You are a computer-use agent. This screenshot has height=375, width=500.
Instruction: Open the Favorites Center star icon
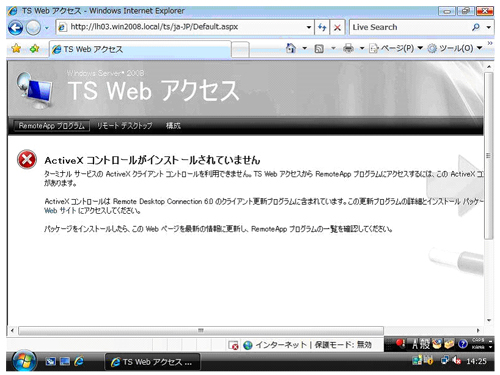pos(16,49)
